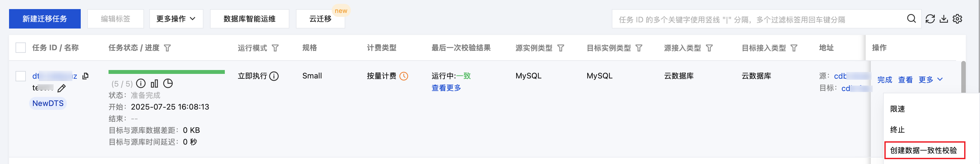
Task: Refresh the migration task list
Action: click(930, 19)
